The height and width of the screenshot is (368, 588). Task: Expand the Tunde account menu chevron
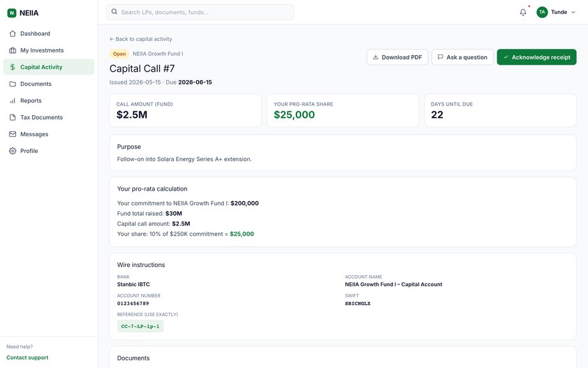pyautogui.click(x=573, y=12)
